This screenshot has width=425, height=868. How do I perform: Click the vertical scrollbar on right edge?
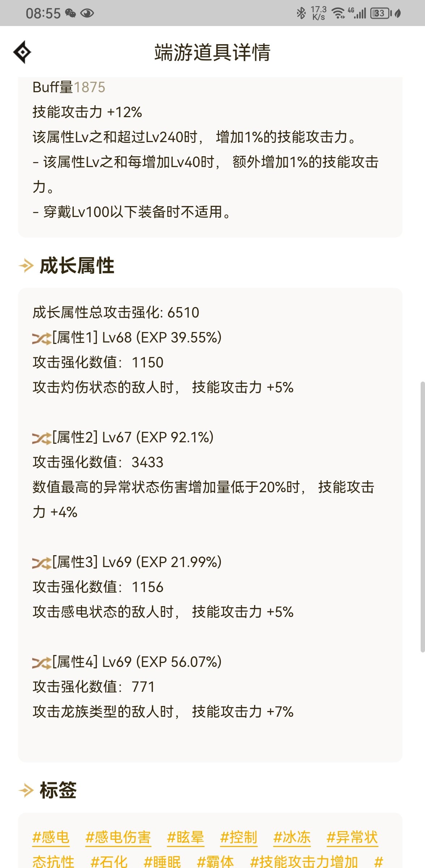(422, 516)
